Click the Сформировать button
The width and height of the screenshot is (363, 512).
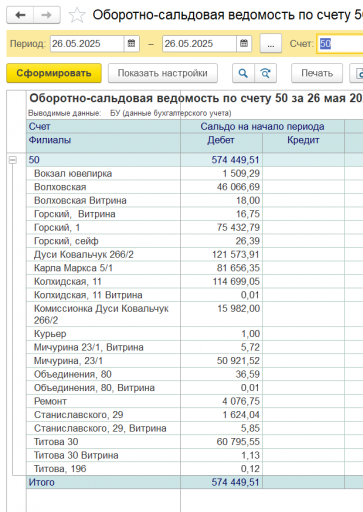[54, 73]
